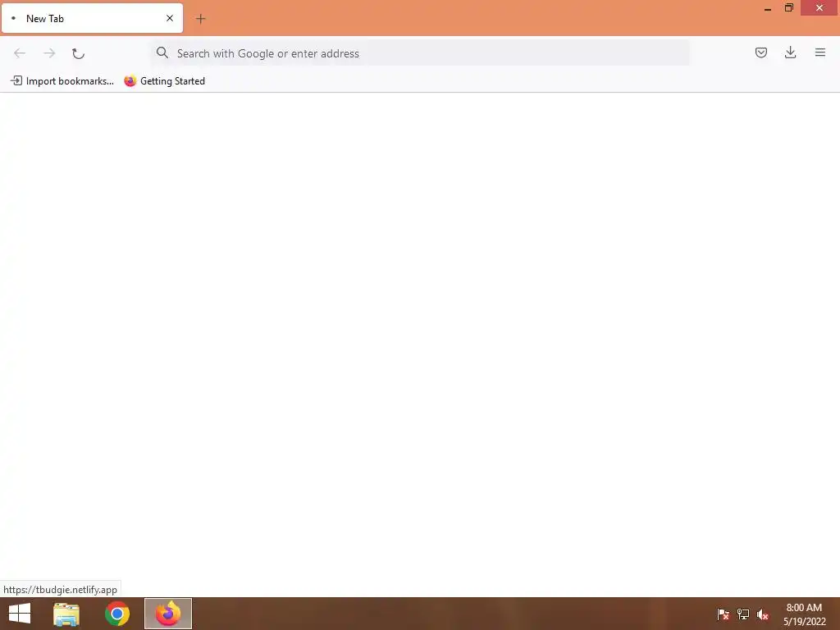
Task: Open the Firefox application menu
Action: click(820, 52)
